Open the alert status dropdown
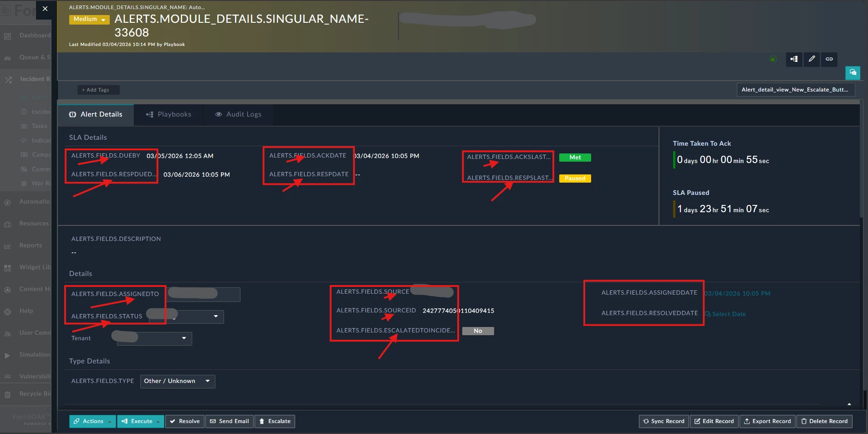Viewport: 868px width, 434px height. pos(186,317)
